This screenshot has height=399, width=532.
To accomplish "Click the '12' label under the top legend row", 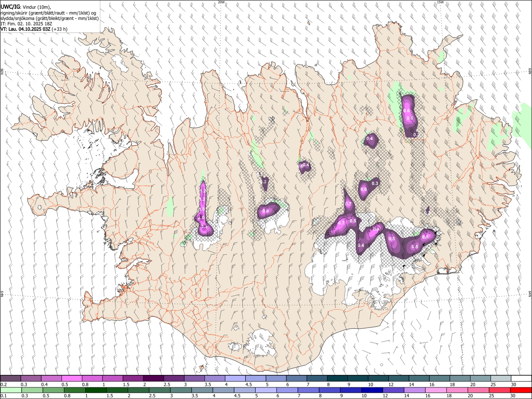I will click(x=391, y=384).
